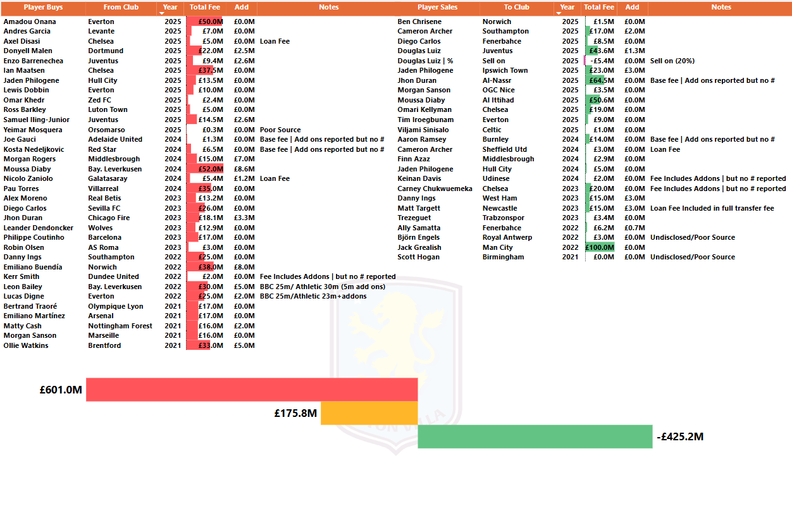Image resolution: width=792 pixels, height=532 pixels.
Task: Click the £8.6M add-on for Moussa Diaby purchase
Action: (x=244, y=169)
